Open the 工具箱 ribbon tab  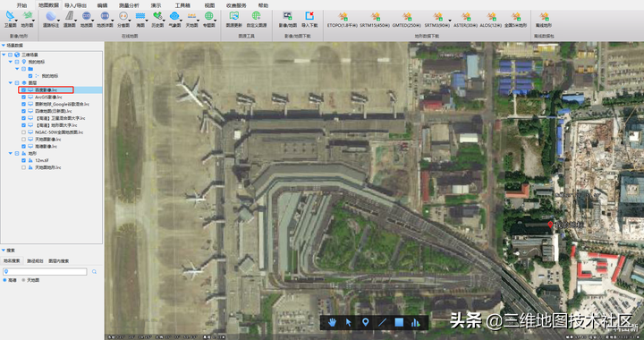coord(182,5)
